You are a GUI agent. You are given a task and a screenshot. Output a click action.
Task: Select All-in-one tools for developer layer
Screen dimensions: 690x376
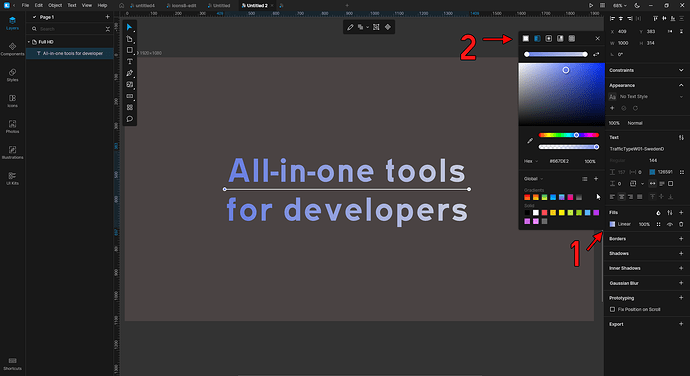(x=70, y=53)
